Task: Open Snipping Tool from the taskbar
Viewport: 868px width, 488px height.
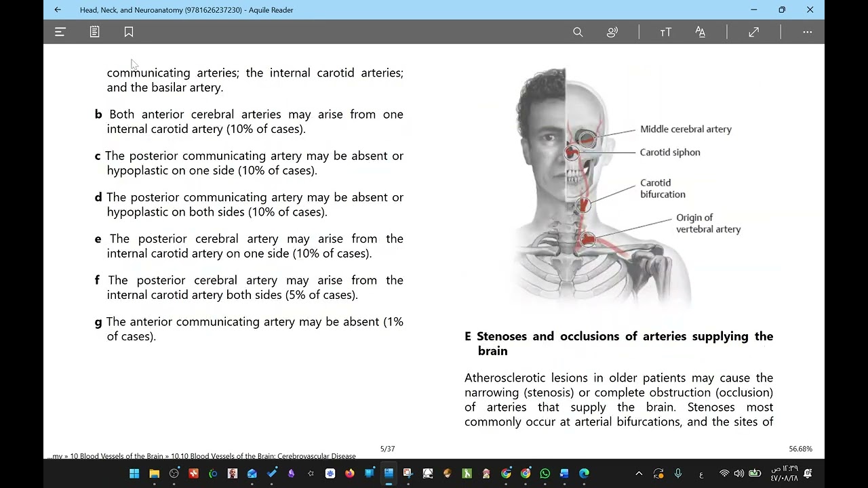Action: tap(408, 473)
